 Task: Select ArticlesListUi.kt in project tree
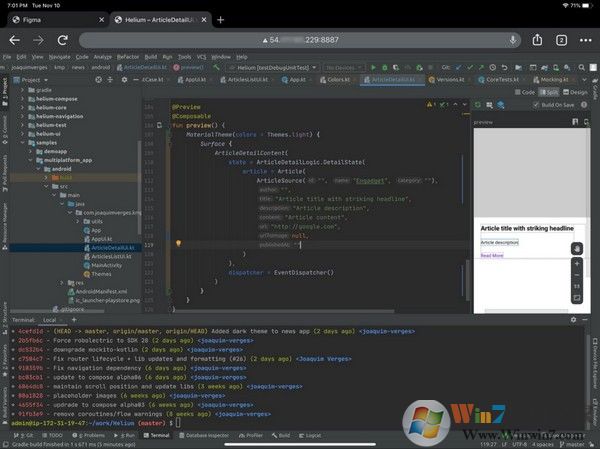(112, 256)
